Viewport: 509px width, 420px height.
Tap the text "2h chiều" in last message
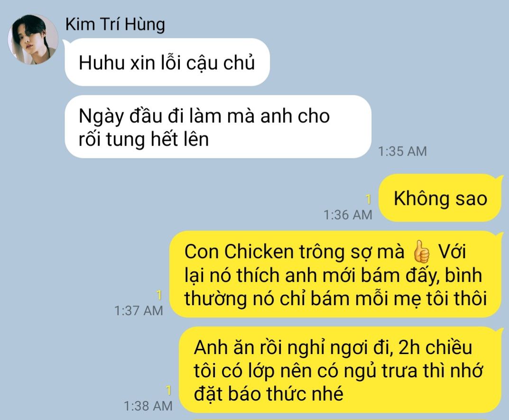click(435, 347)
